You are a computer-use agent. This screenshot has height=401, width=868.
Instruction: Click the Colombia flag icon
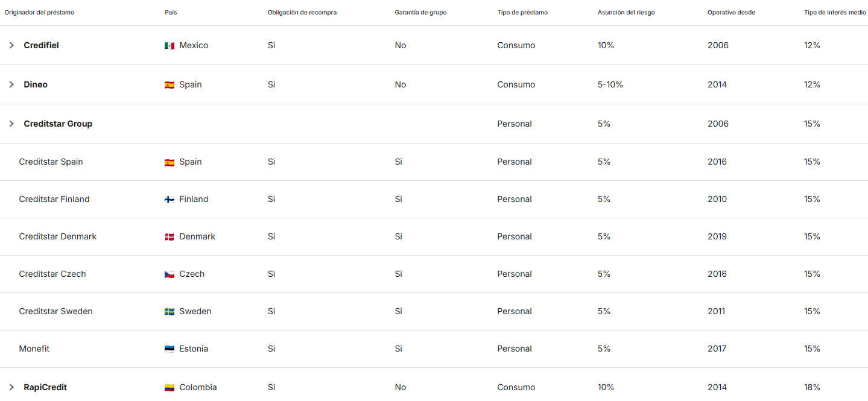pyautogui.click(x=169, y=388)
